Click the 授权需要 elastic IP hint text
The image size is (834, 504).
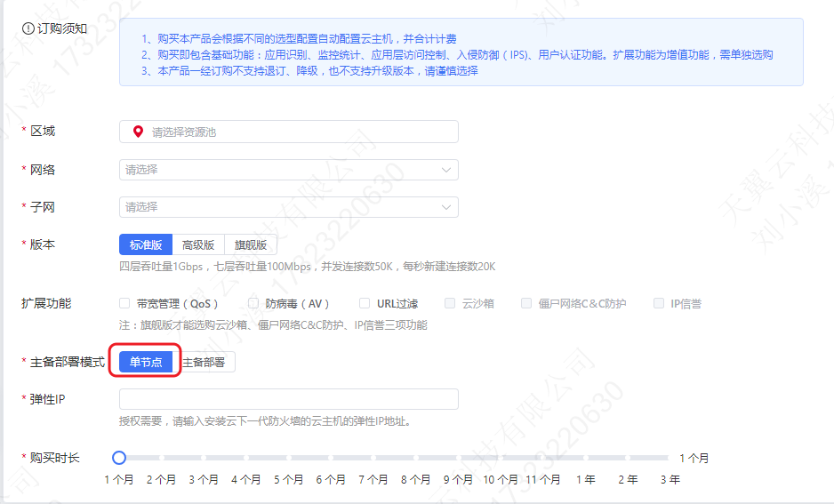265,421
